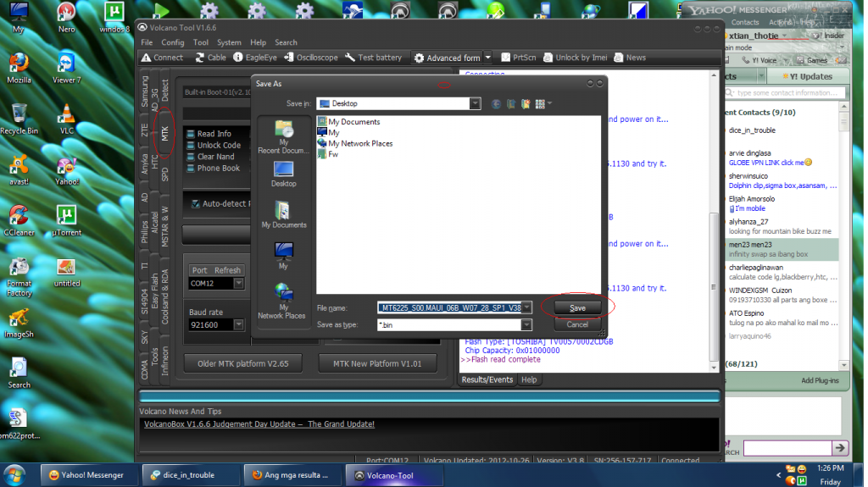Open the System menu

pos(229,42)
